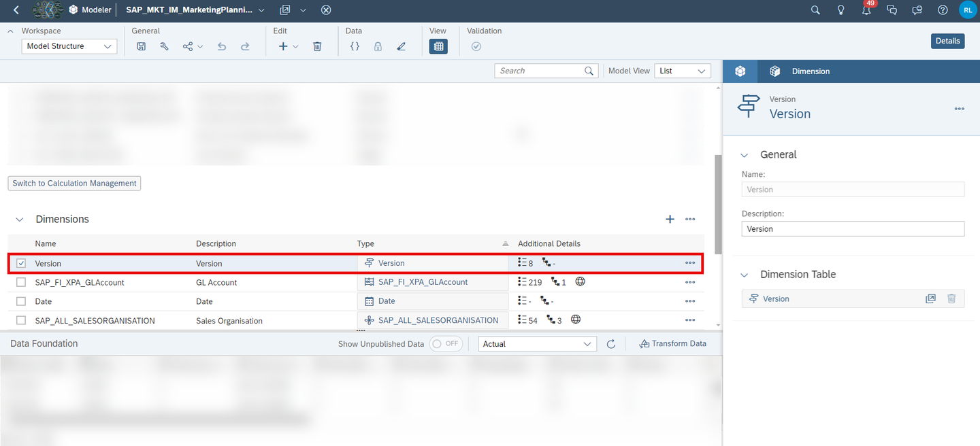Collapse the toolbar with Workspace caret

(x=12, y=31)
